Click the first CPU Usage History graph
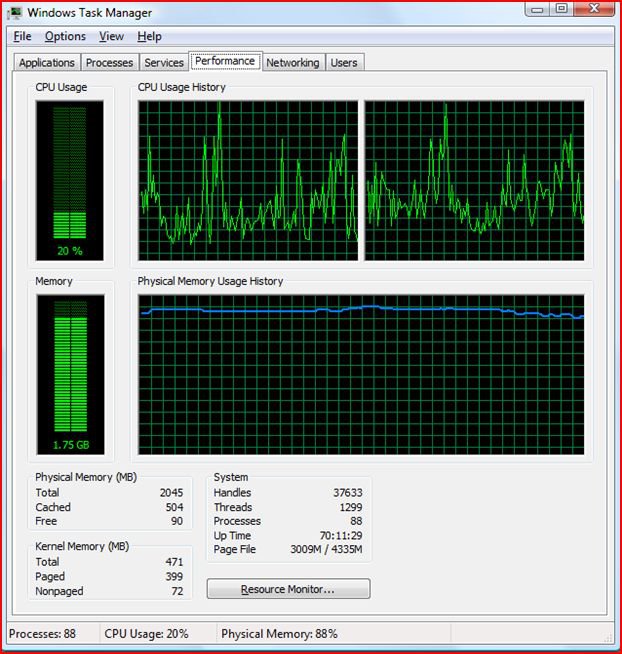The image size is (622, 654). pos(248,181)
